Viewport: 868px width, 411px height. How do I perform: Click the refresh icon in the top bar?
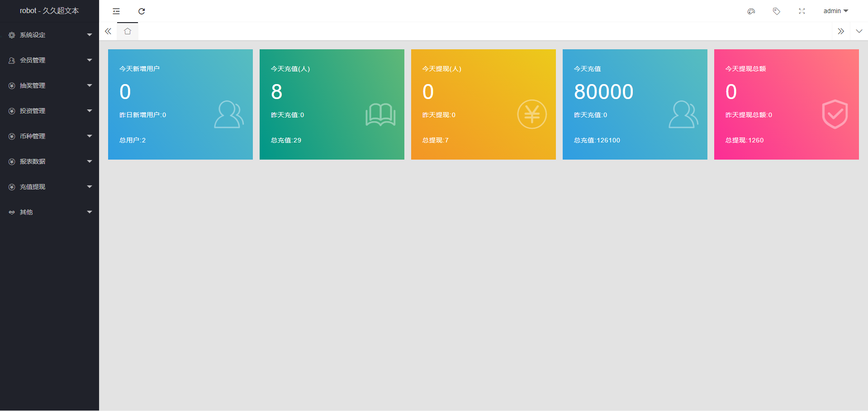pos(142,11)
